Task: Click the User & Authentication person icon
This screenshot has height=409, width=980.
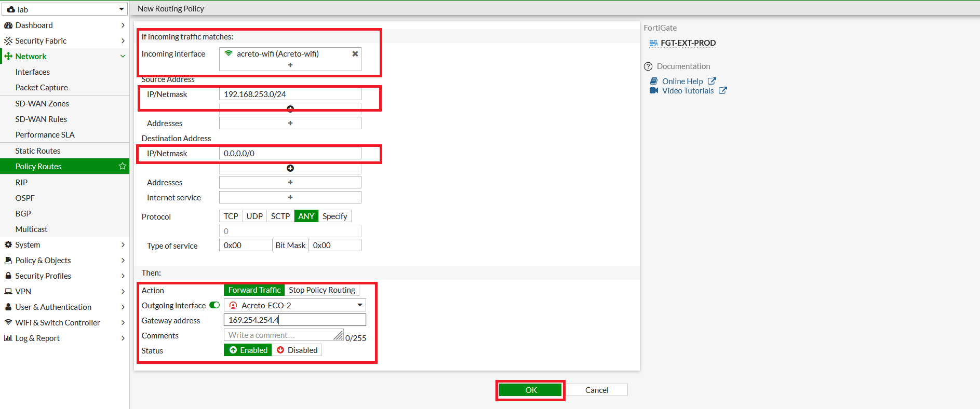Action: point(8,307)
